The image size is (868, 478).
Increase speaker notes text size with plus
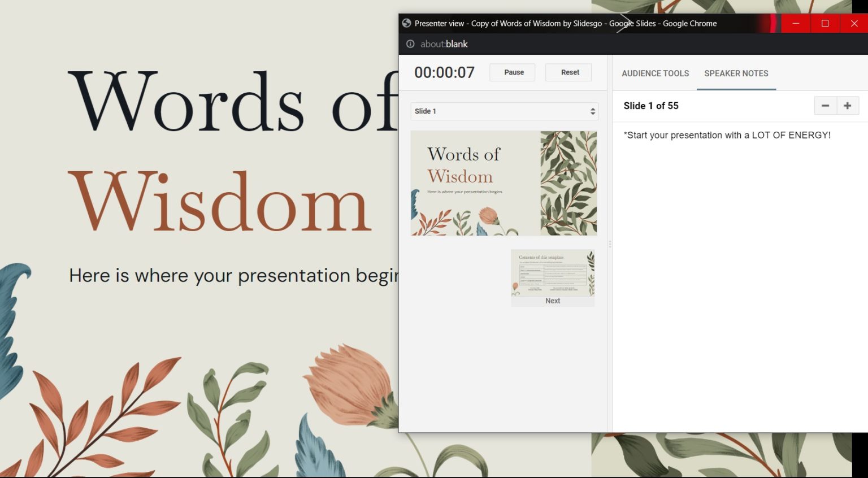point(847,106)
